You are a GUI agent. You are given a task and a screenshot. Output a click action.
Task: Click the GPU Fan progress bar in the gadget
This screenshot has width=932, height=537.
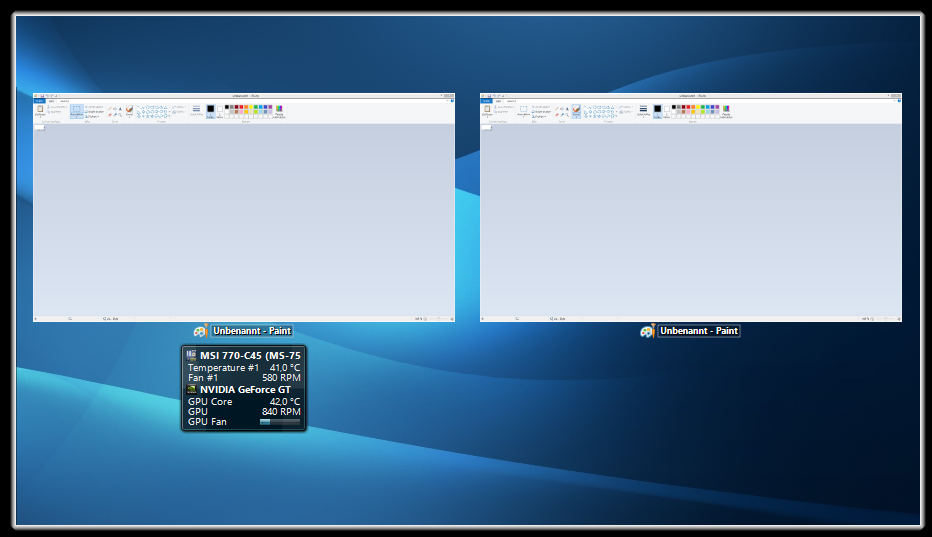pos(279,422)
